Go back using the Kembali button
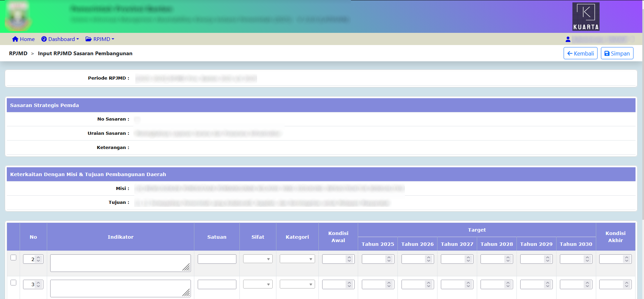Image resolution: width=644 pixels, height=299 pixels. tap(580, 54)
